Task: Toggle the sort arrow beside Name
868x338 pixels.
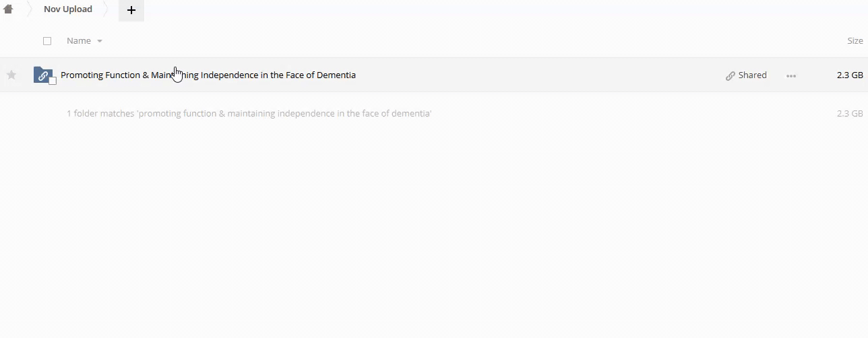Action: (100, 42)
